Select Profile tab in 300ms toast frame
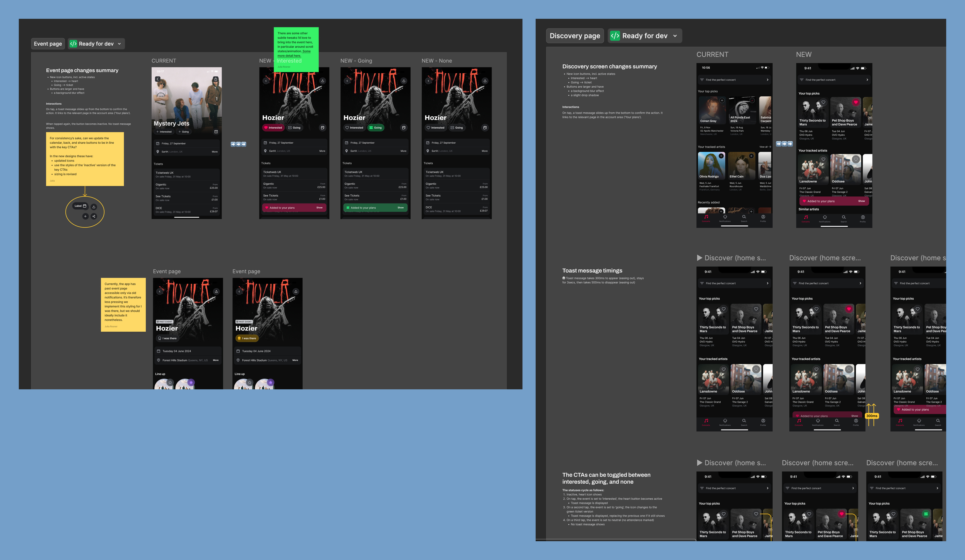965x560 pixels. pos(856,422)
